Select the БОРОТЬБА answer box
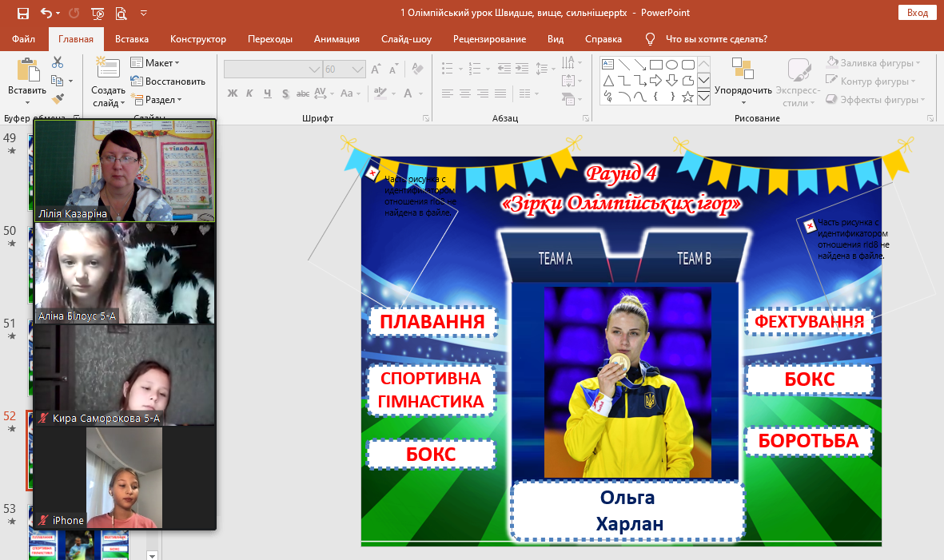Viewport: 944px width, 560px height. point(809,441)
